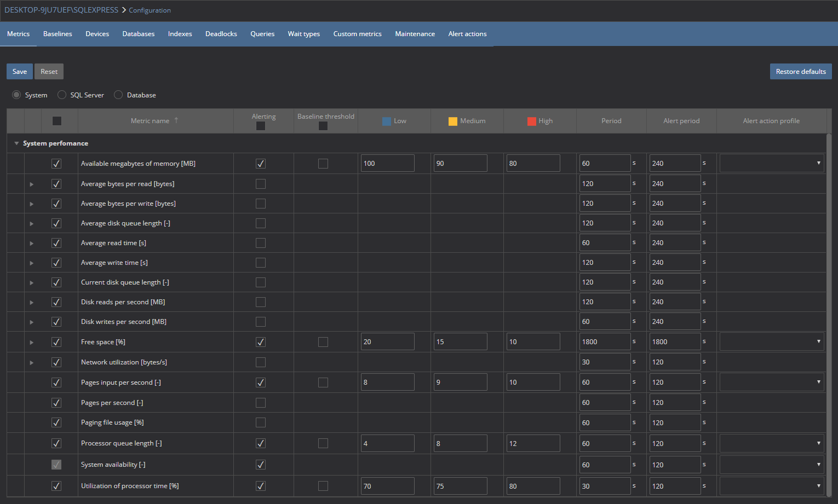Collapse the System performance group
This screenshot has width=838, height=504.
click(x=16, y=143)
